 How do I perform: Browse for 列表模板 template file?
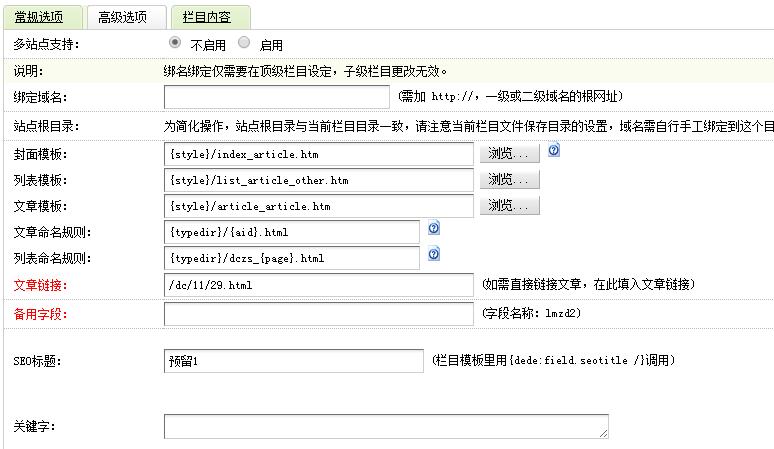[509, 180]
